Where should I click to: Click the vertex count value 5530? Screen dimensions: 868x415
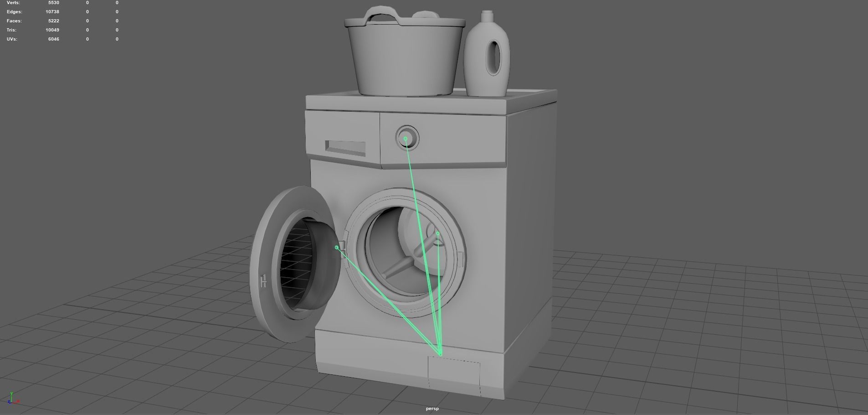pos(54,3)
